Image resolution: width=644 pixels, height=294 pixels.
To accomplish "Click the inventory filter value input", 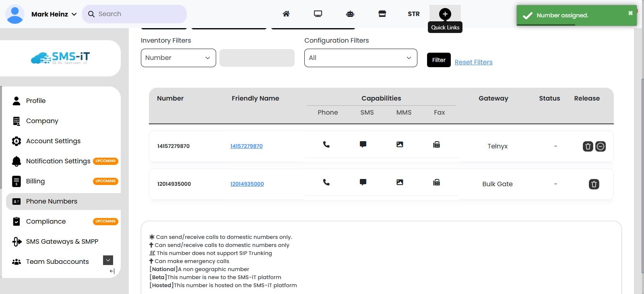I will pos(257,58).
